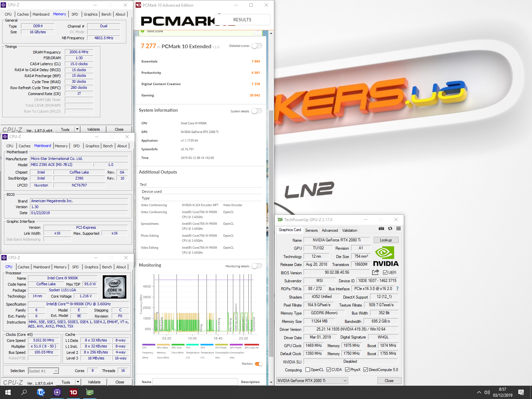This screenshot has height=399, width=532.
Task: Toggle the CUDA computing checkbox
Action: (x=329, y=370)
